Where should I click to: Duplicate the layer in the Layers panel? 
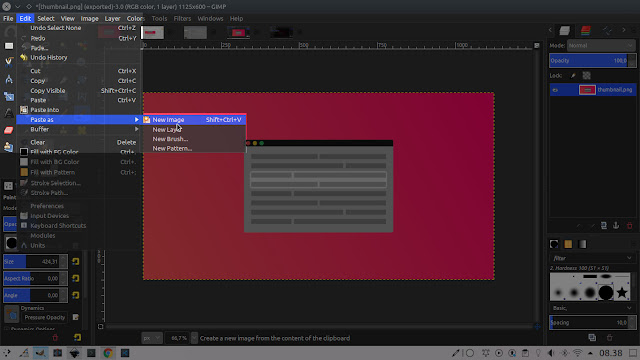(604, 225)
